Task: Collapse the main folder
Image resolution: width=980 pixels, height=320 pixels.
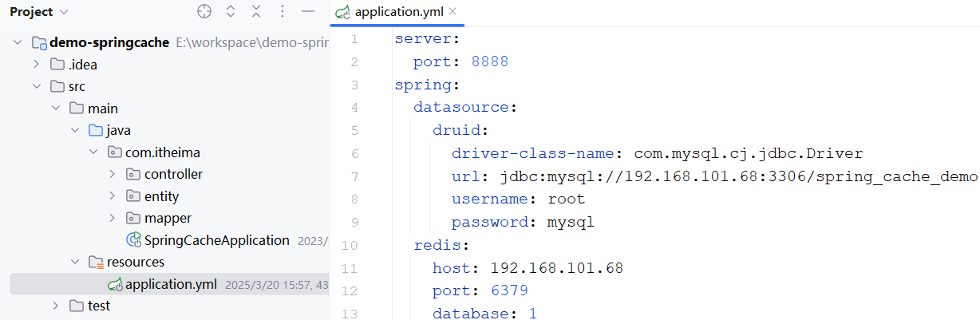Action: click(56, 109)
